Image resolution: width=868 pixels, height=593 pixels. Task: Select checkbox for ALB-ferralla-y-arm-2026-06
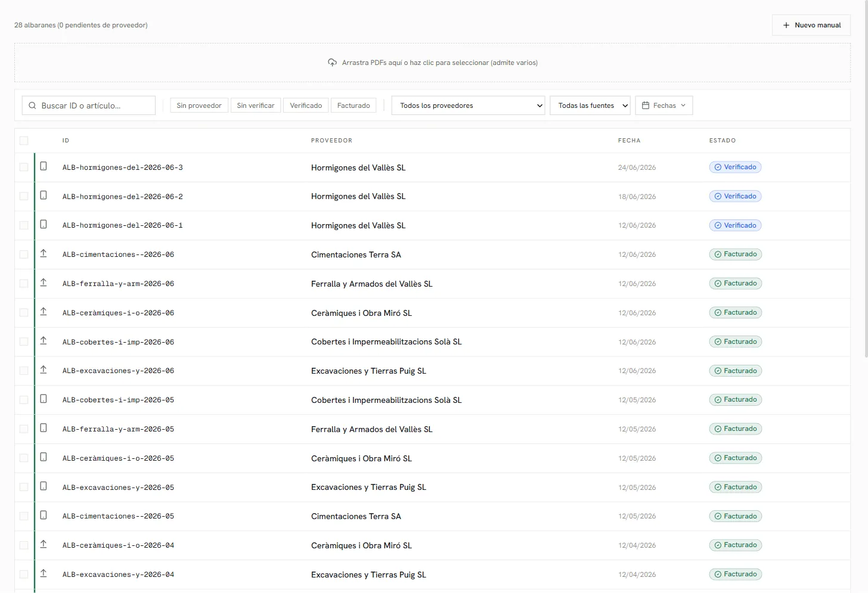click(24, 284)
